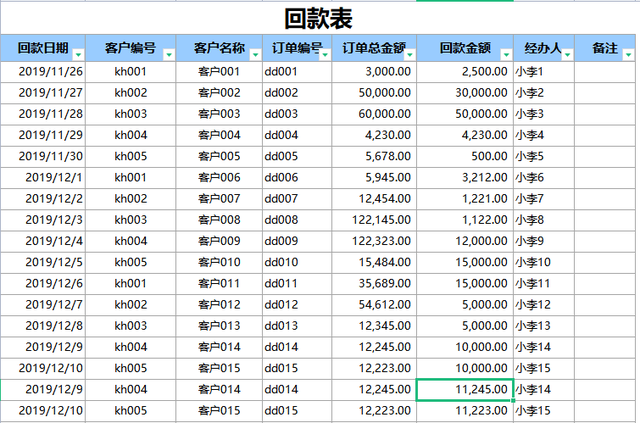Select payment amount cell 500.00
Screen dimensions: 640x423
[x=465, y=157]
